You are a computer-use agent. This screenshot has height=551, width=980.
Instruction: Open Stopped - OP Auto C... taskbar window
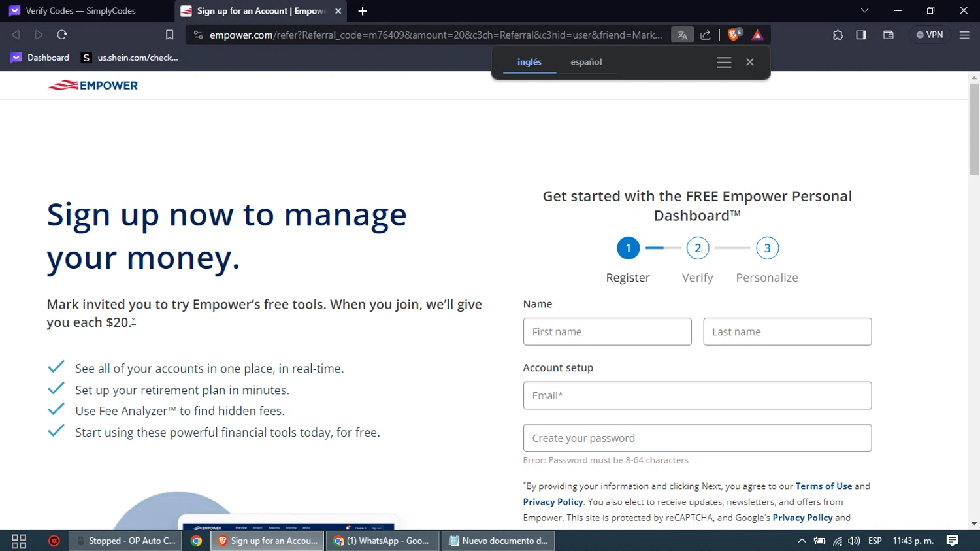125,541
